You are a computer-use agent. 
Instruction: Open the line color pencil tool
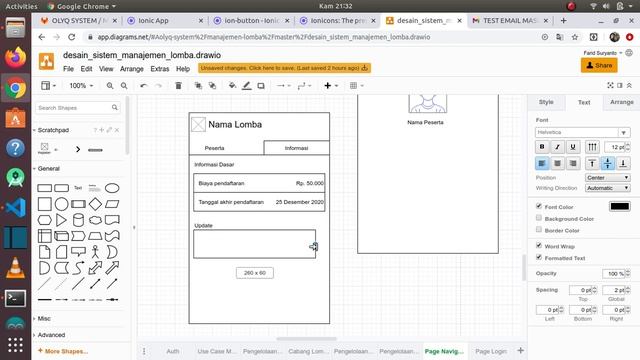247,86
